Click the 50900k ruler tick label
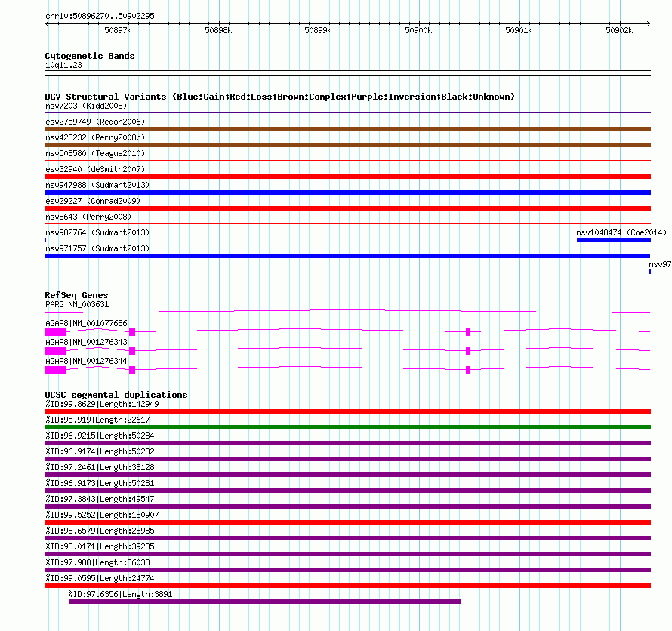This screenshot has width=672, height=631. tap(418, 30)
